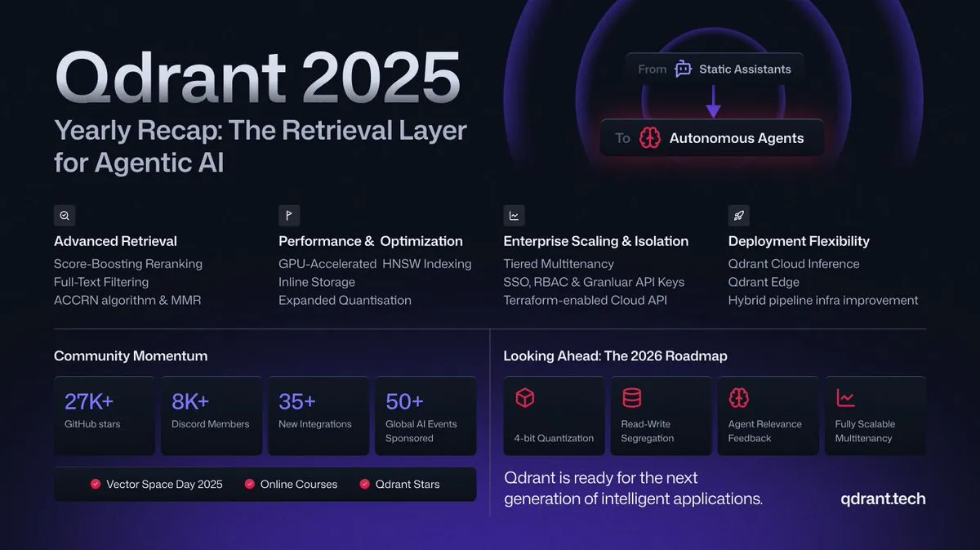Click Hybrid pipeline infra improvement text
The width and height of the screenshot is (980, 550).
coord(823,300)
